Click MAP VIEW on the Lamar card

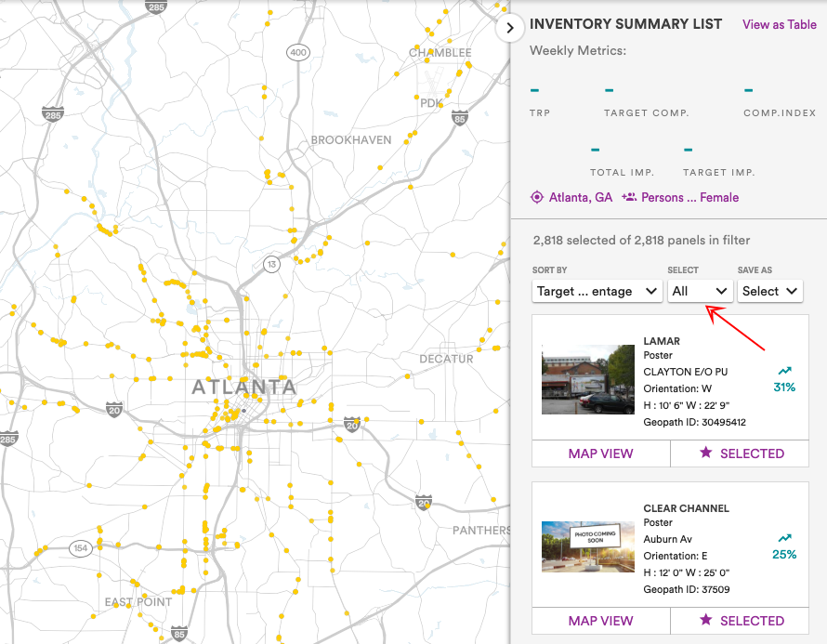pyautogui.click(x=600, y=453)
